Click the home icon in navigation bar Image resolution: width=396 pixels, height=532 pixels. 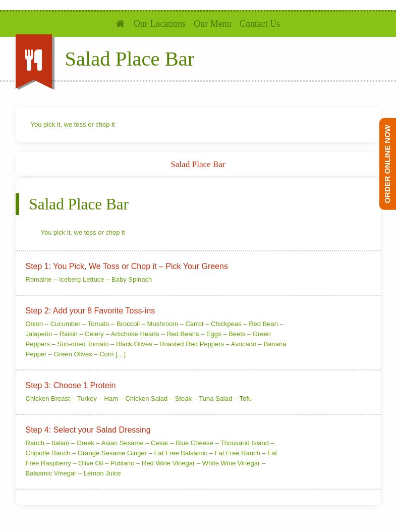click(x=120, y=24)
